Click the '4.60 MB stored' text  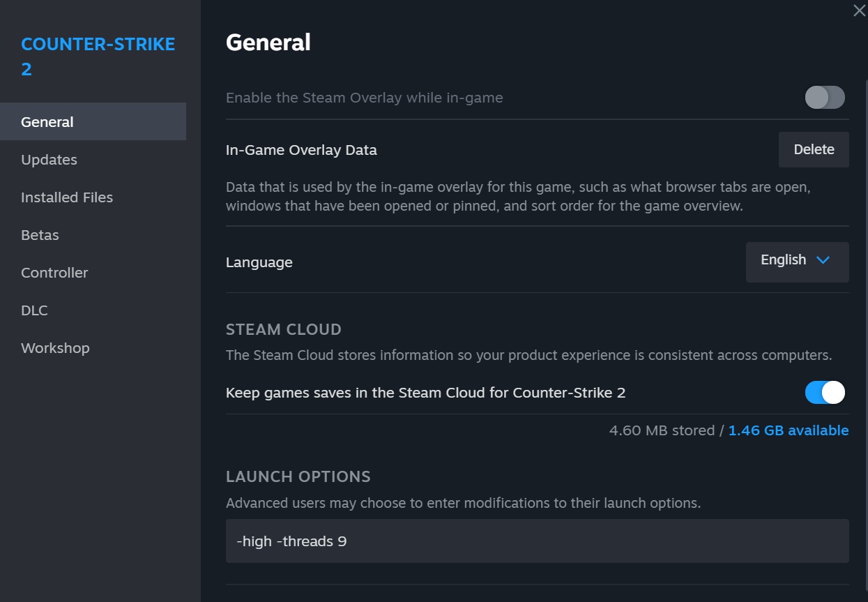[x=661, y=430]
